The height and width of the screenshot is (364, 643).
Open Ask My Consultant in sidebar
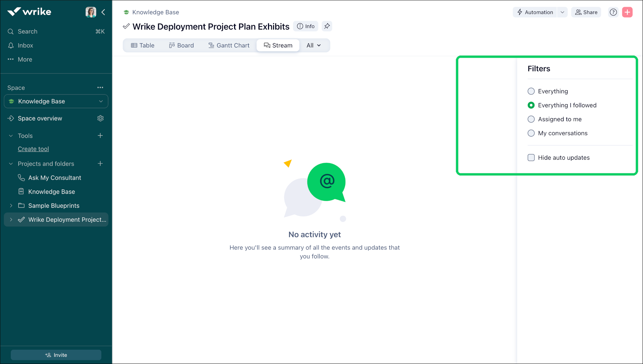coord(55,178)
